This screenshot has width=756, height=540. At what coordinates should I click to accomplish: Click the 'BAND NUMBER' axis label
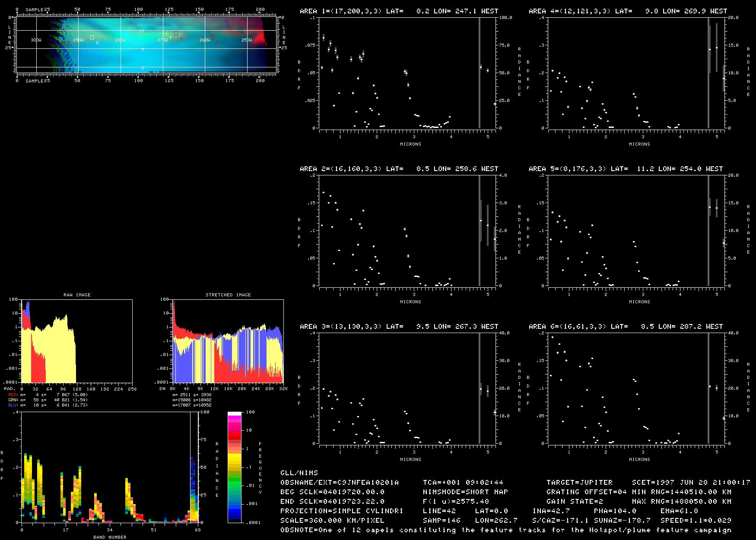point(110,537)
